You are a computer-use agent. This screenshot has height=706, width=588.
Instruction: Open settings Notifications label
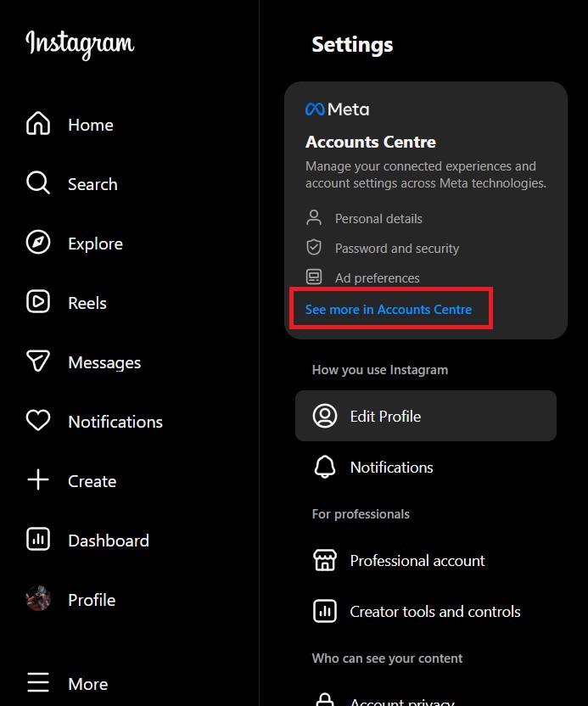click(x=392, y=468)
